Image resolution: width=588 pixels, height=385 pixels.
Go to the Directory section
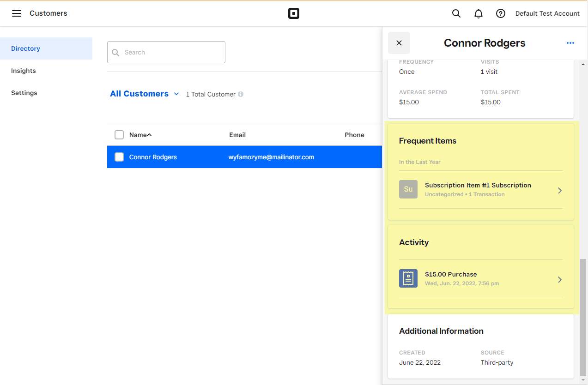click(x=46, y=48)
